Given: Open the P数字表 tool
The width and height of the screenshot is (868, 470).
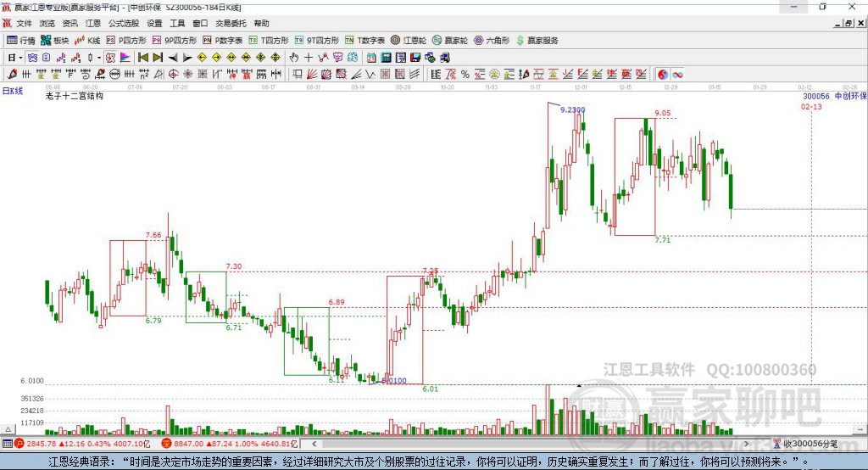Looking at the screenshot, I should click(x=223, y=41).
